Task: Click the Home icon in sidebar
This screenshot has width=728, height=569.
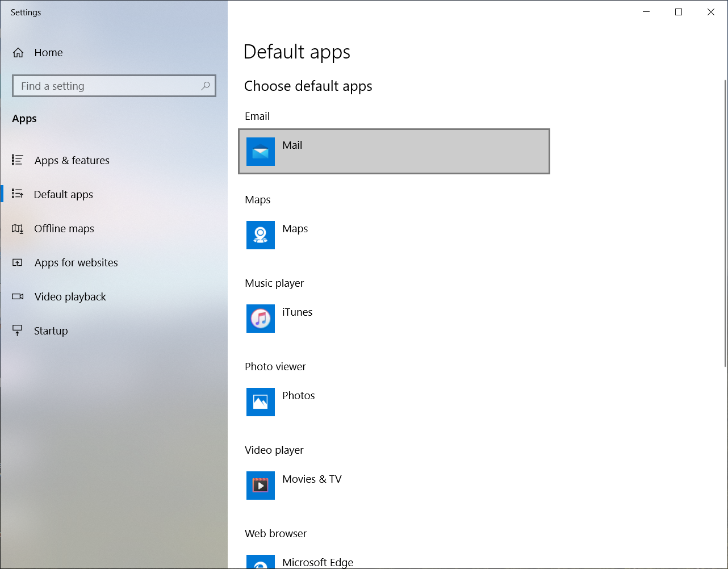Action: [18, 53]
